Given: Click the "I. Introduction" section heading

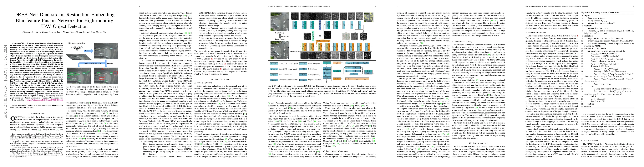Looking at the screenshot, I should tap(37, 113).
